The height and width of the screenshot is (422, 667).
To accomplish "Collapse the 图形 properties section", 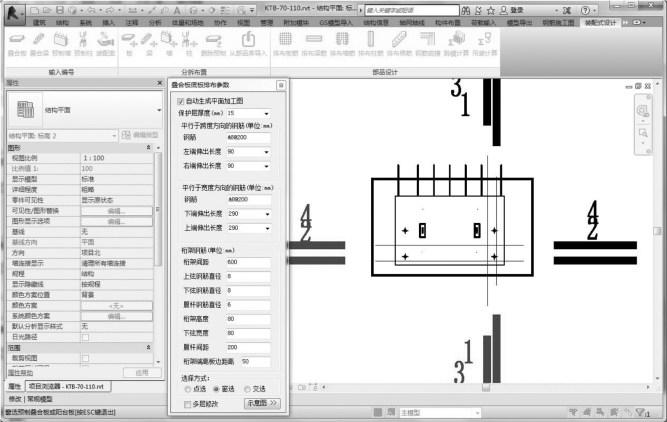I will [x=148, y=148].
